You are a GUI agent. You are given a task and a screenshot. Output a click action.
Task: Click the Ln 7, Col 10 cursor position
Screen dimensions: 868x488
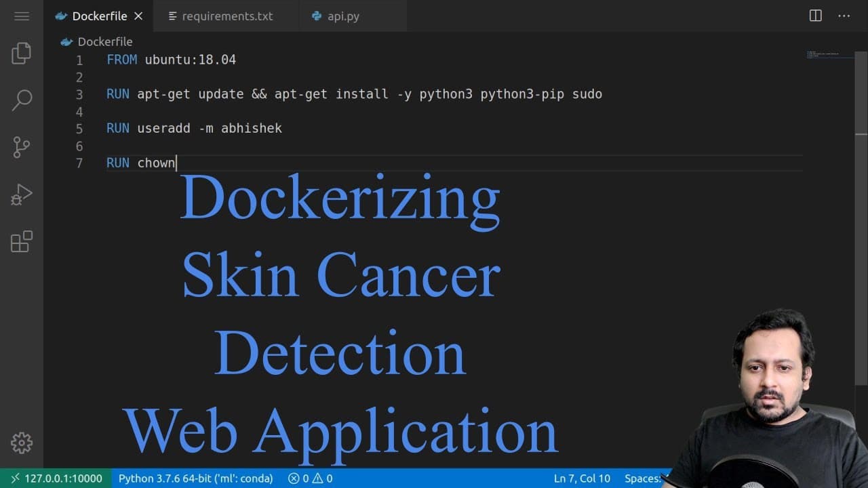click(582, 479)
